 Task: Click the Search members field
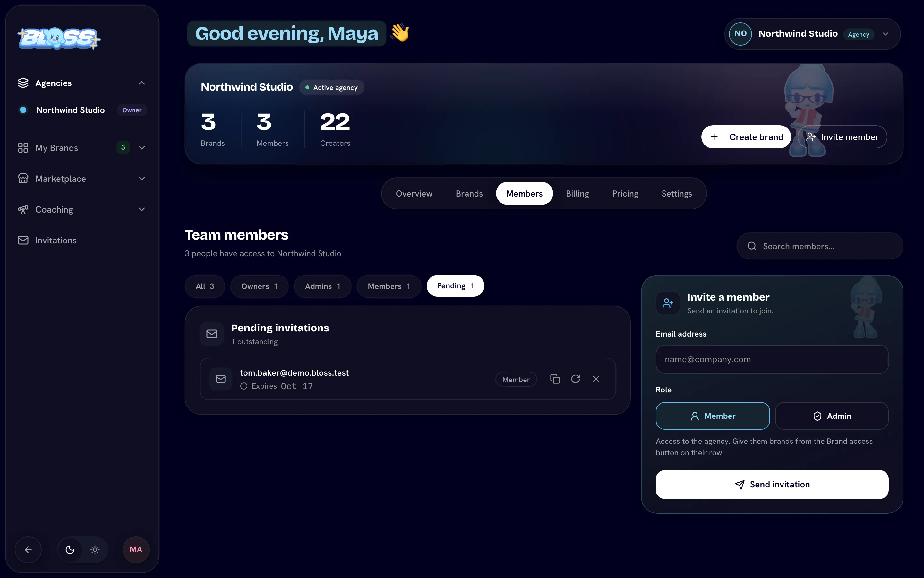click(x=820, y=246)
